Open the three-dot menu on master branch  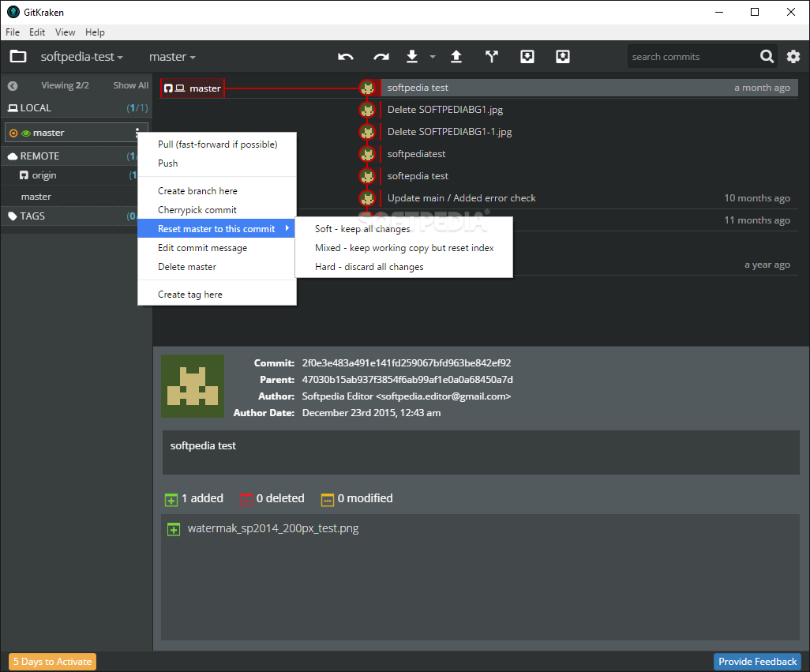[x=137, y=133]
